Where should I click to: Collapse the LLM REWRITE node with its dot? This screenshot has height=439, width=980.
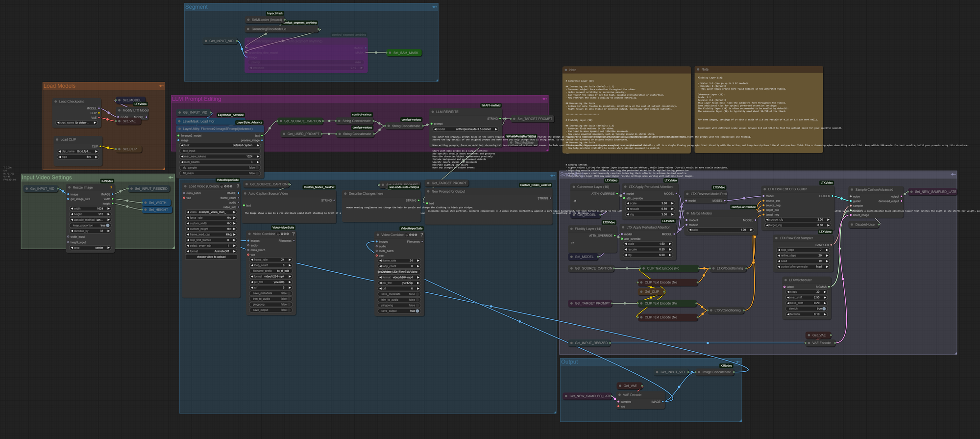pos(433,112)
